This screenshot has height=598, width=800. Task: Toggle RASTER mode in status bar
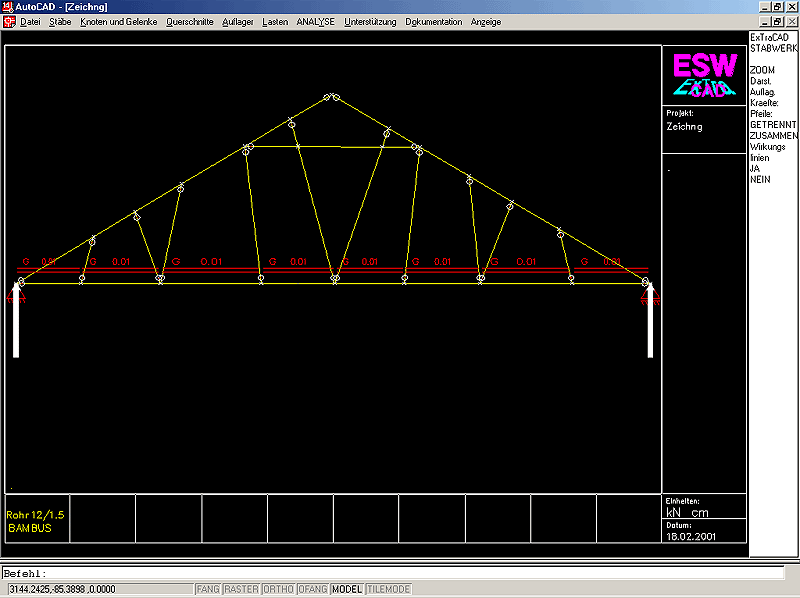click(x=241, y=589)
